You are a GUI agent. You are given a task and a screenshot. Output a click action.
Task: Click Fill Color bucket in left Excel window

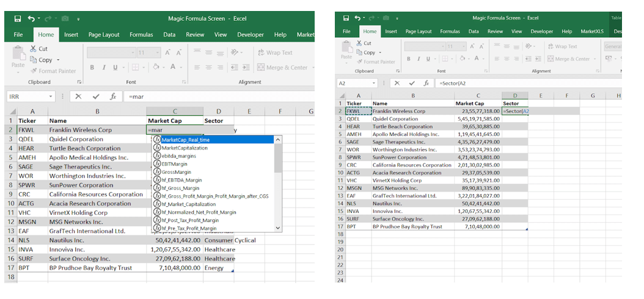(x=156, y=67)
